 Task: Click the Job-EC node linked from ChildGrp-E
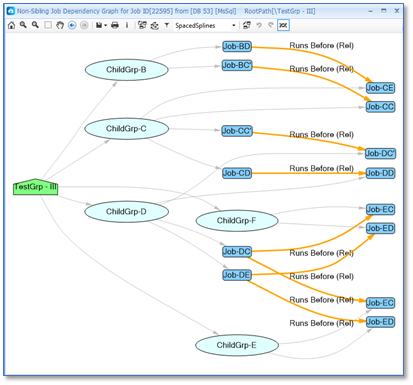(380, 303)
